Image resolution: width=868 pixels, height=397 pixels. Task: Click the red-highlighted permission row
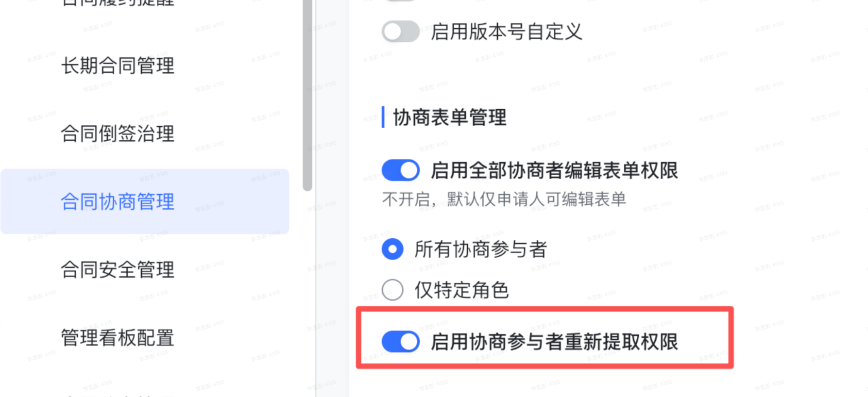pos(543,339)
